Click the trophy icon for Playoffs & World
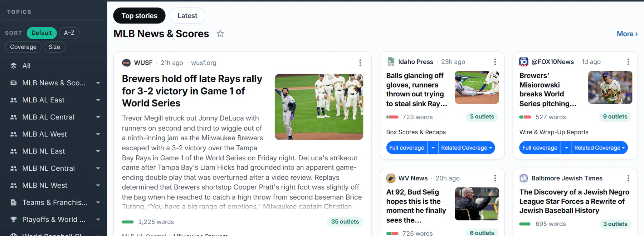 pyautogui.click(x=14, y=220)
